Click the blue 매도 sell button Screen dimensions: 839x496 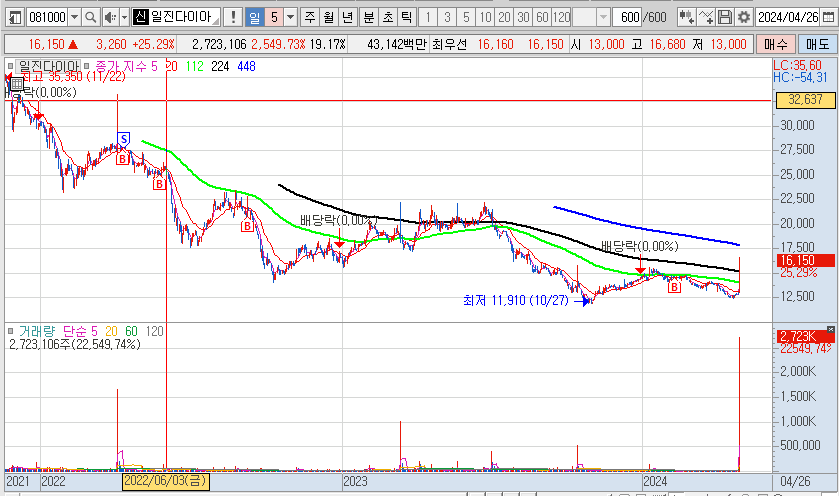(x=817, y=44)
